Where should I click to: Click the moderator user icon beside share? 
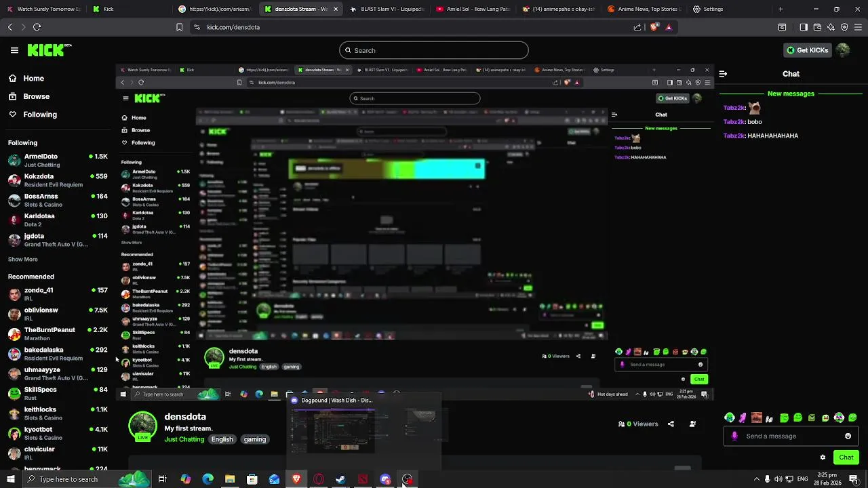pos(692,424)
